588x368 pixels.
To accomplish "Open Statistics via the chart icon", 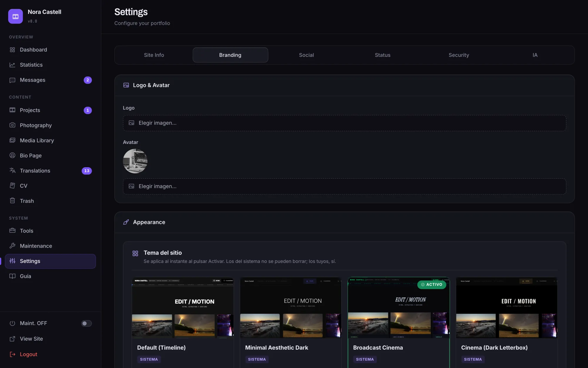I will 12,65.
